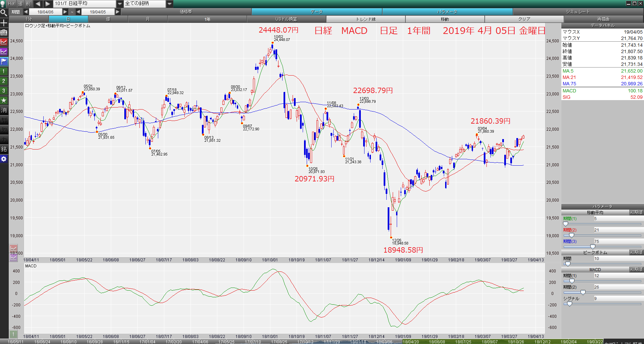The height and width of the screenshot is (344, 644).
Task: Adjust the ピークボトム 期間 slider
Action: [x=568, y=264]
